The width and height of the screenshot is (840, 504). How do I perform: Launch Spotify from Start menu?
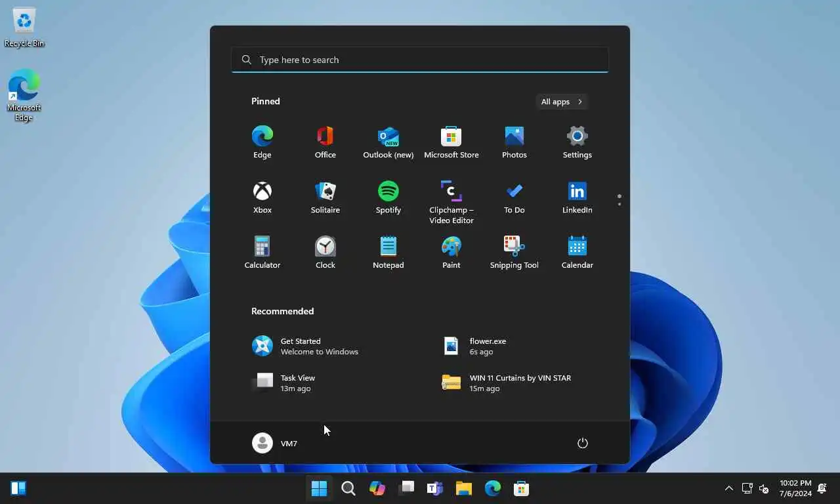pyautogui.click(x=388, y=198)
